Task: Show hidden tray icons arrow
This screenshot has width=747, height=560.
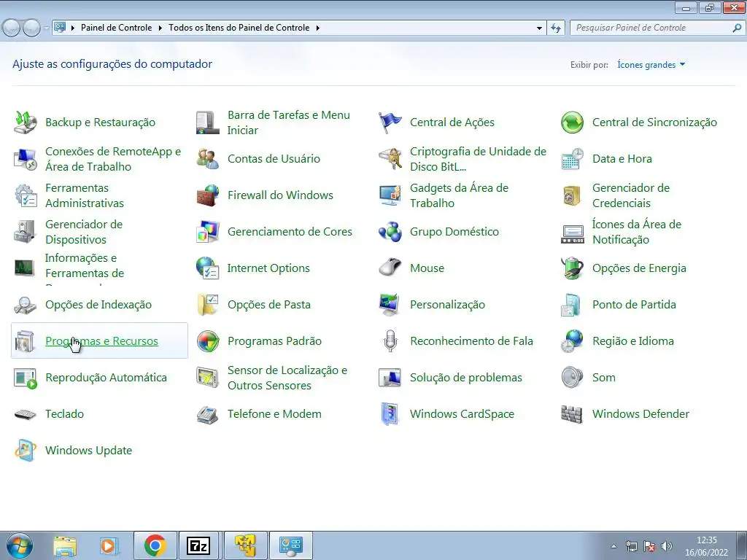Action: 614,546
